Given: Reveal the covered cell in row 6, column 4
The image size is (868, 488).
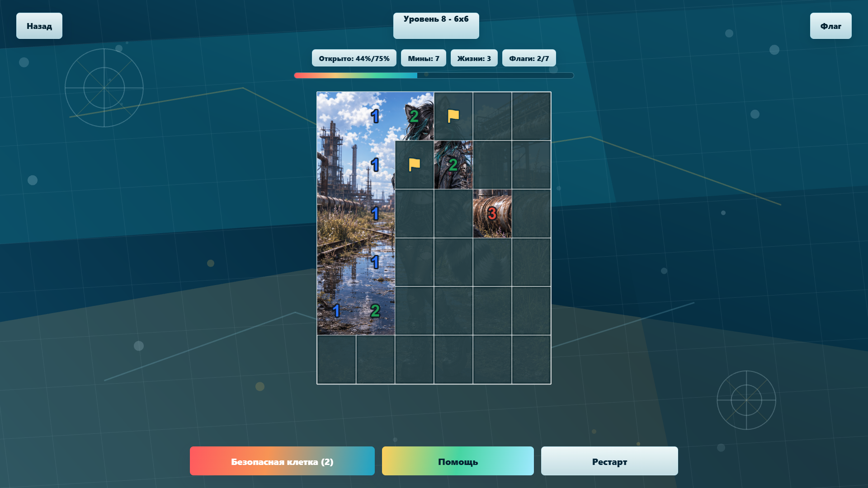Looking at the screenshot, I should click(x=453, y=360).
